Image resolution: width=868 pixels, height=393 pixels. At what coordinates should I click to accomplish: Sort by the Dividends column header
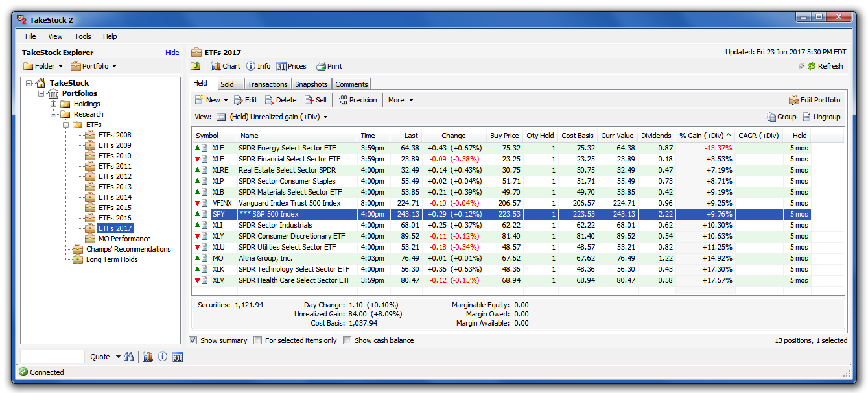(656, 136)
